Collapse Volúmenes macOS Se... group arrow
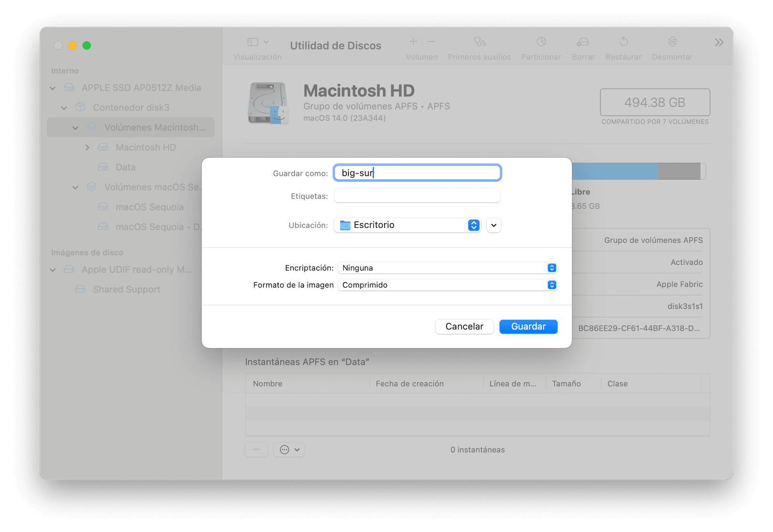The height and width of the screenshot is (532, 773). coord(75,187)
